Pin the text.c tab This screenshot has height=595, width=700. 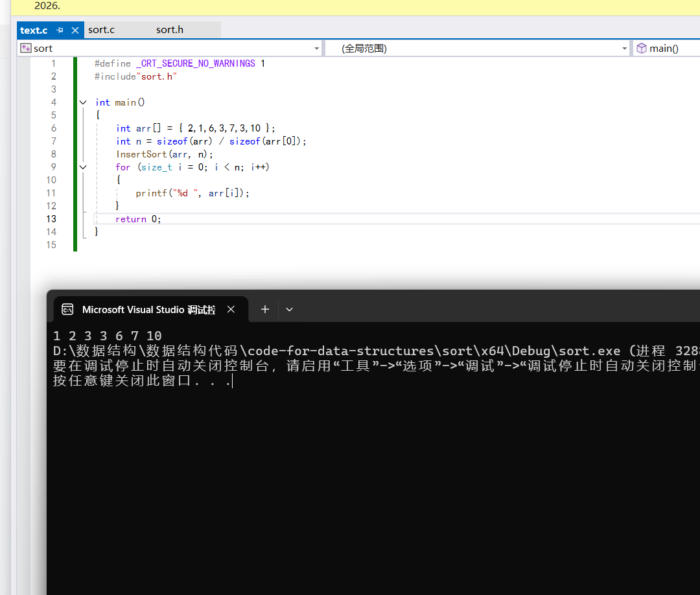pos(60,30)
